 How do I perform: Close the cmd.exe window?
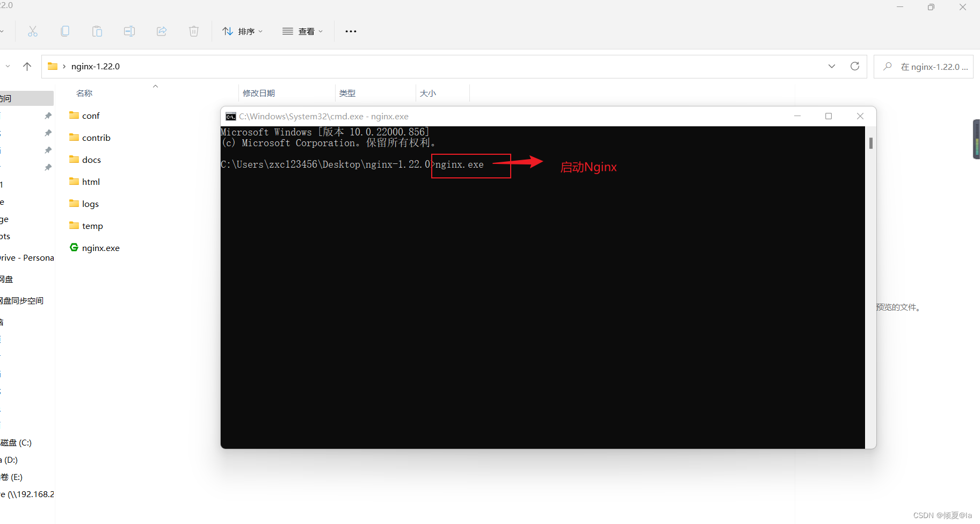pyautogui.click(x=860, y=116)
